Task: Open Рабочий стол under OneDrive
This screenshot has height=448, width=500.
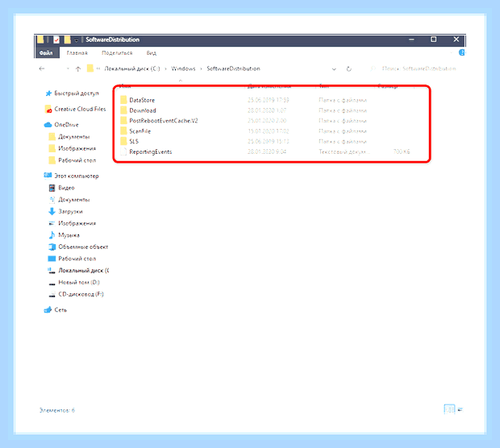Action: (x=77, y=160)
